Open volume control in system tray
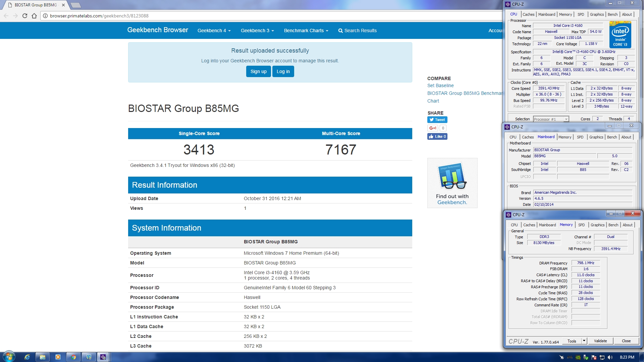The height and width of the screenshot is (362, 644). pos(610,357)
